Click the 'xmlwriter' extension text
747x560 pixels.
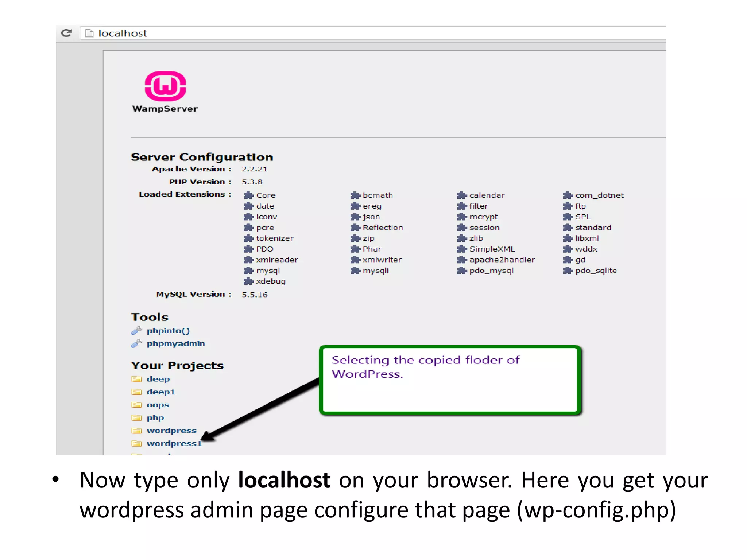tap(382, 260)
